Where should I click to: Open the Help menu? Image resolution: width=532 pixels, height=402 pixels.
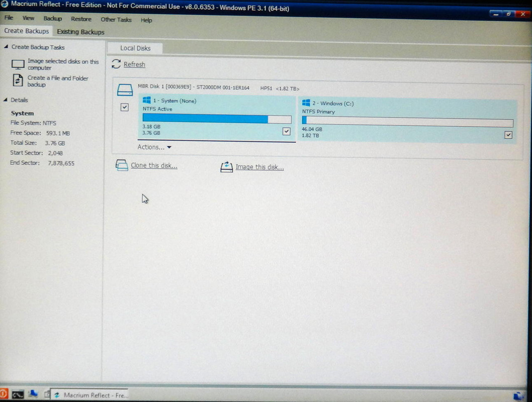146,20
